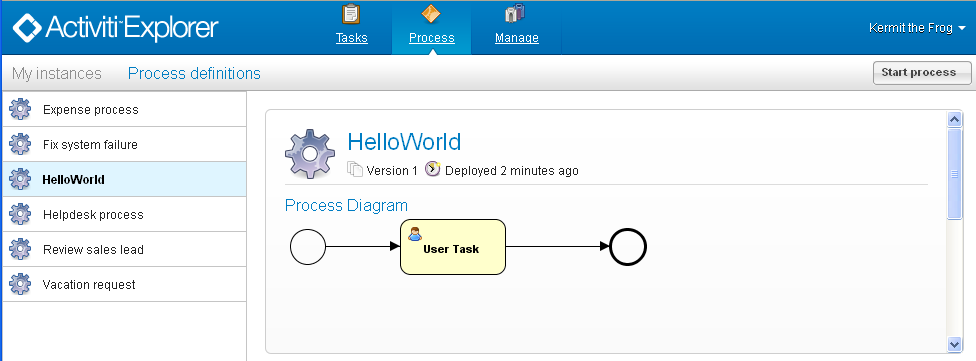976x361 pixels.
Task: Click the User Task box in the diagram
Action: coord(453,246)
